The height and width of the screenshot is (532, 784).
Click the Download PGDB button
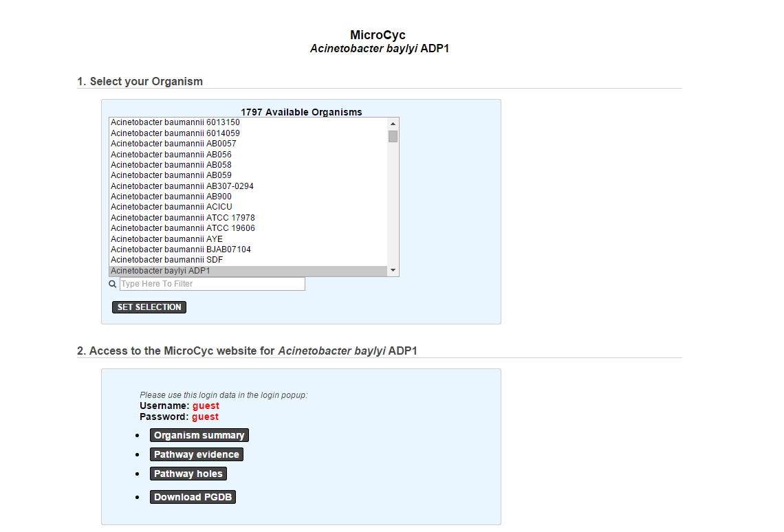point(193,497)
